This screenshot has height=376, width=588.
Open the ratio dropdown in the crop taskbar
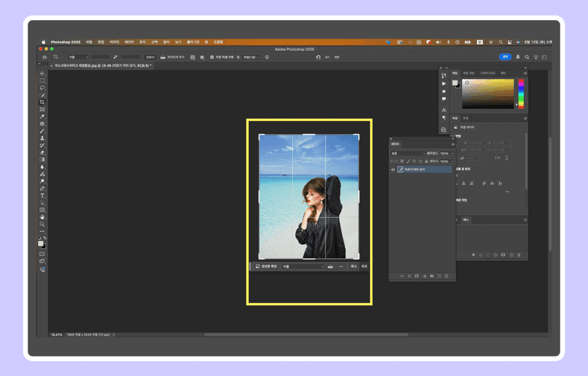point(303,266)
